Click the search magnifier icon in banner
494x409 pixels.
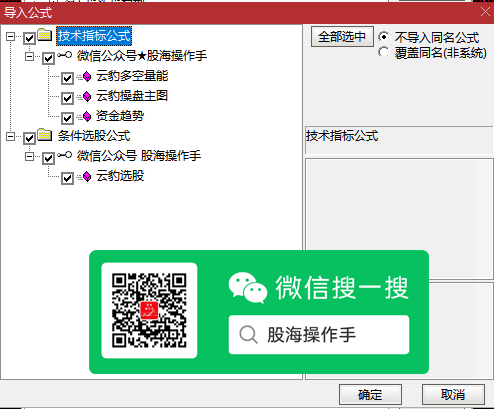248,334
